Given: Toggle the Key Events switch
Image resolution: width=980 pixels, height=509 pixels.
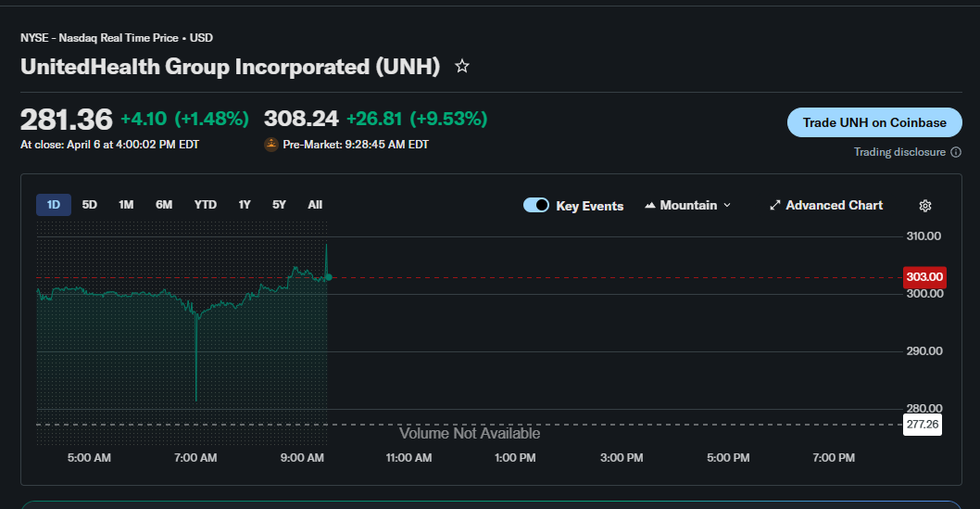Looking at the screenshot, I should pos(536,205).
